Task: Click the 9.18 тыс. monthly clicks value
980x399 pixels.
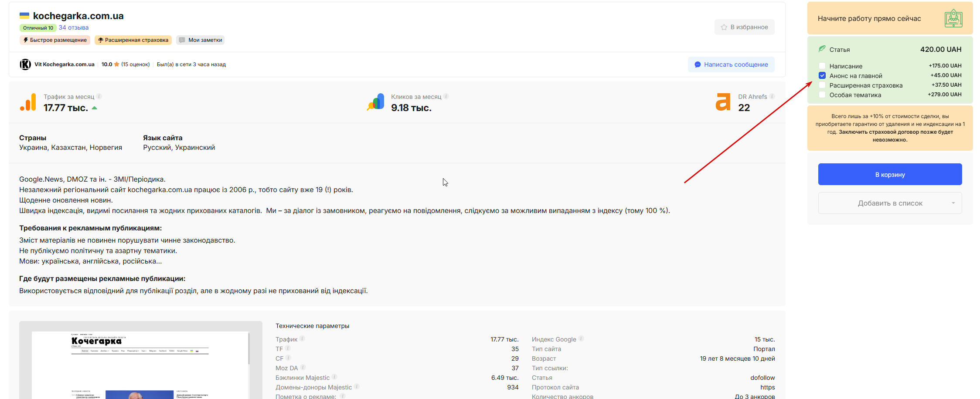Action: (411, 108)
